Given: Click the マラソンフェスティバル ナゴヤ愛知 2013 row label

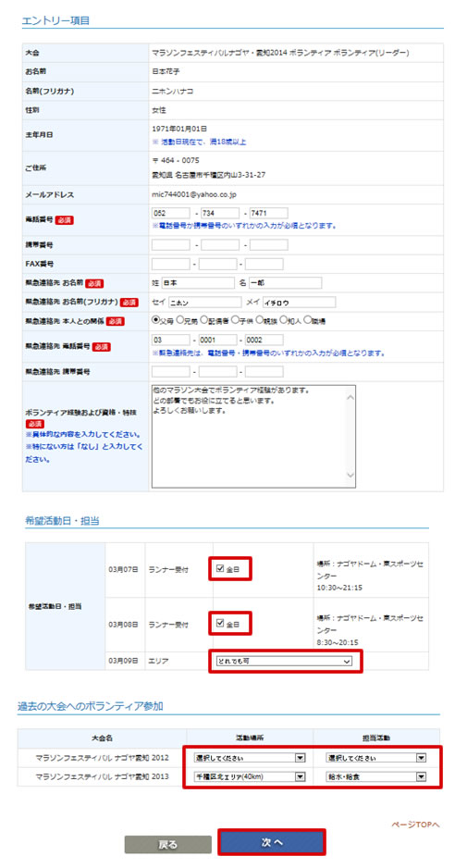Looking at the screenshot, I should point(102,777).
